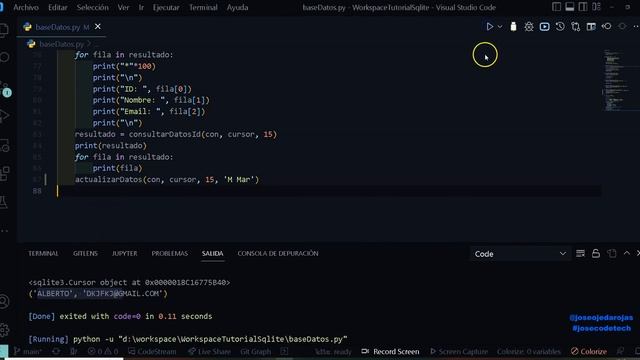Toggle the secondary sidebar layout icon
Screen dimensions: 640x360
(583, 7)
